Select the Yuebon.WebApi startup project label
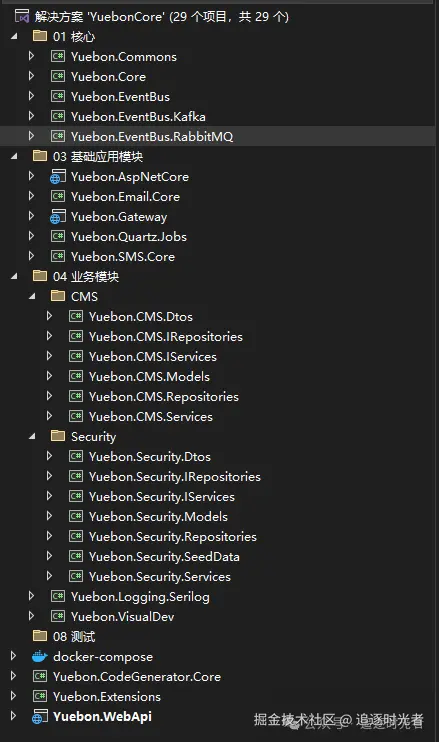This screenshot has width=439, height=742. tap(102, 716)
